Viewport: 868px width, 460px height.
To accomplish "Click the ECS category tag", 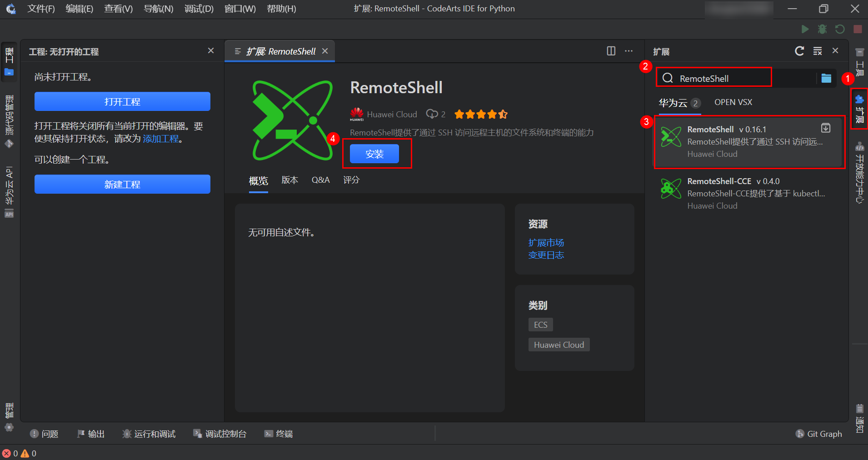I will [541, 325].
